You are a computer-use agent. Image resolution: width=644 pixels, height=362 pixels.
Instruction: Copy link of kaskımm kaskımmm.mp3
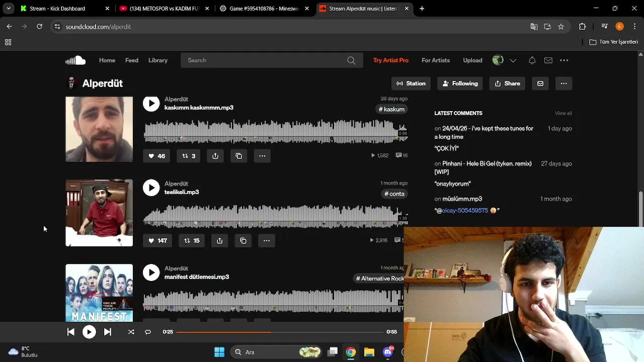click(239, 156)
